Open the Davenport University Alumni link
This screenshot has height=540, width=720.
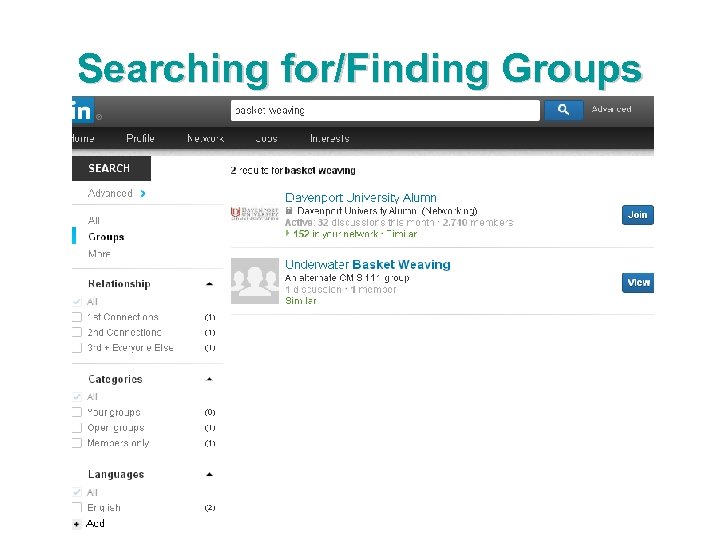click(361, 197)
